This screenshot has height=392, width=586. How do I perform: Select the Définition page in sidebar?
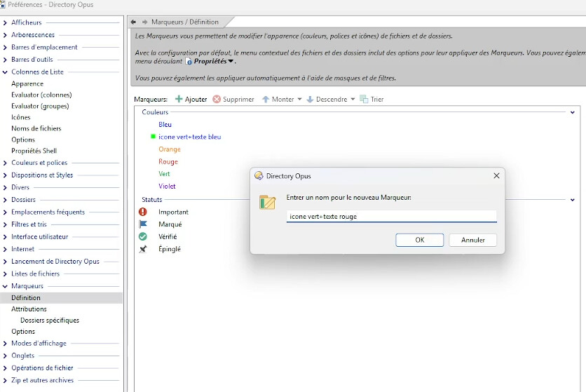coord(26,298)
